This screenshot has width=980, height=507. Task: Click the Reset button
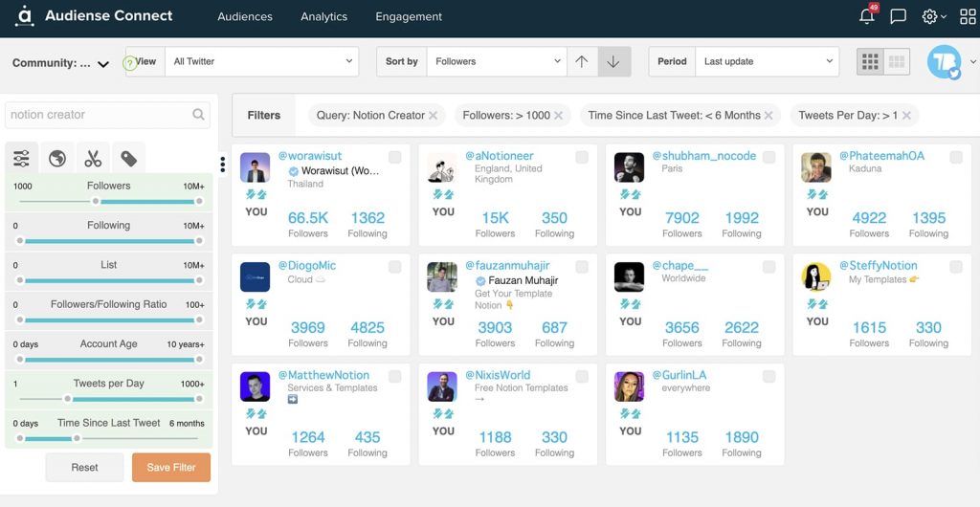coord(84,467)
